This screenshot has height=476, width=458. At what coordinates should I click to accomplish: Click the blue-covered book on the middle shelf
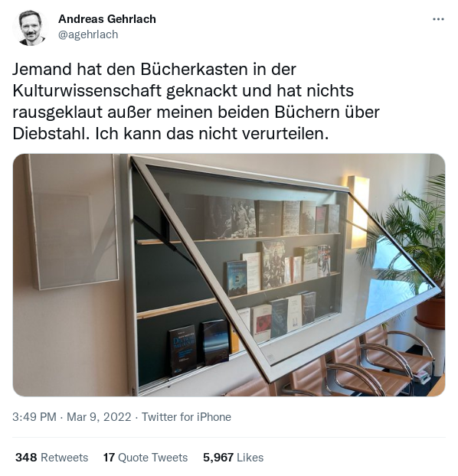coord(237,279)
